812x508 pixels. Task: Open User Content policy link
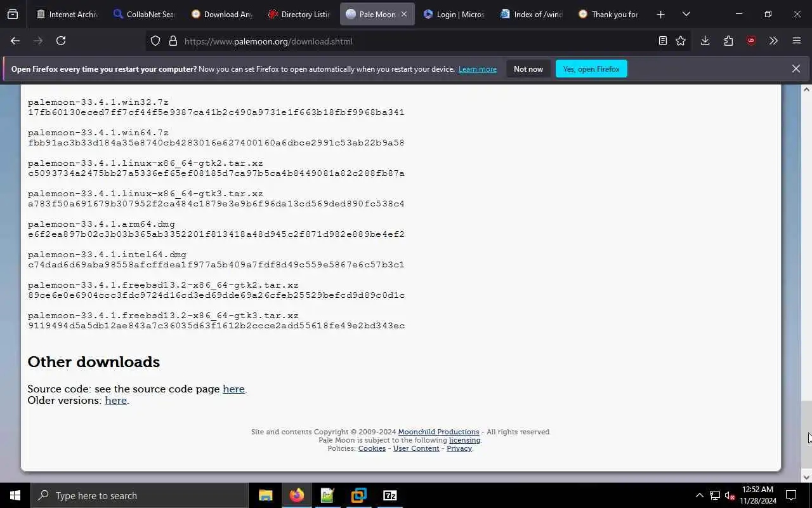tap(416, 448)
